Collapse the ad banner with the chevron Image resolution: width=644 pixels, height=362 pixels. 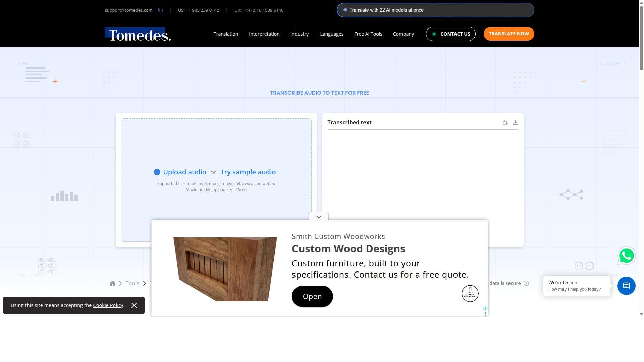319,217
